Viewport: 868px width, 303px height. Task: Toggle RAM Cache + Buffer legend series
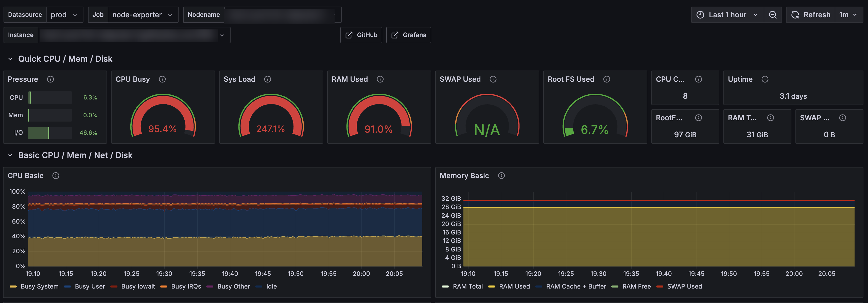[576, 287]
